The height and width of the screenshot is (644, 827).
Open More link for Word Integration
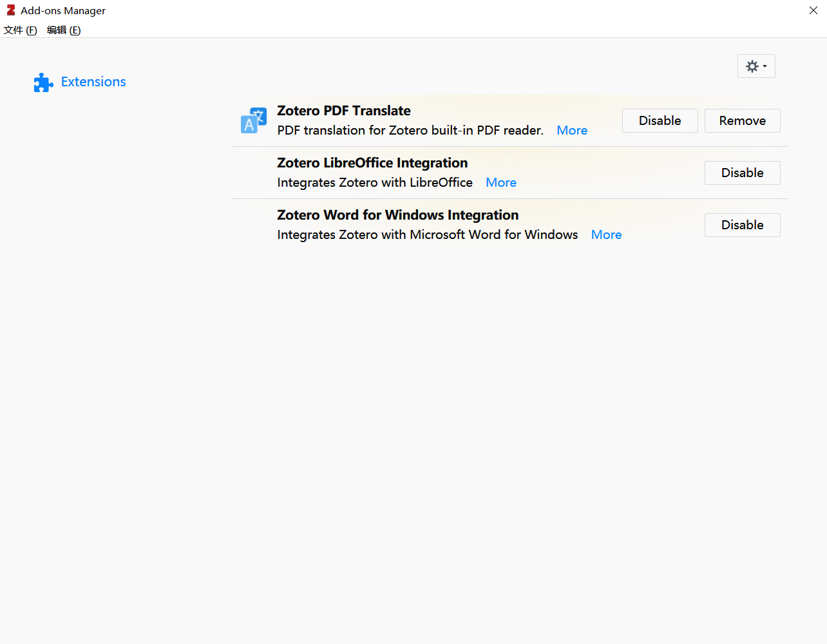pos(607,235)
